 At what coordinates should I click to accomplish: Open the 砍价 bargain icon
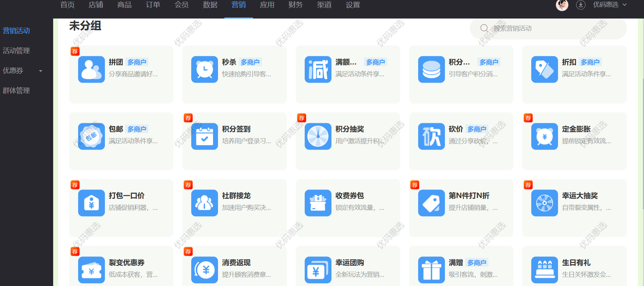click(x=431, y=136)
